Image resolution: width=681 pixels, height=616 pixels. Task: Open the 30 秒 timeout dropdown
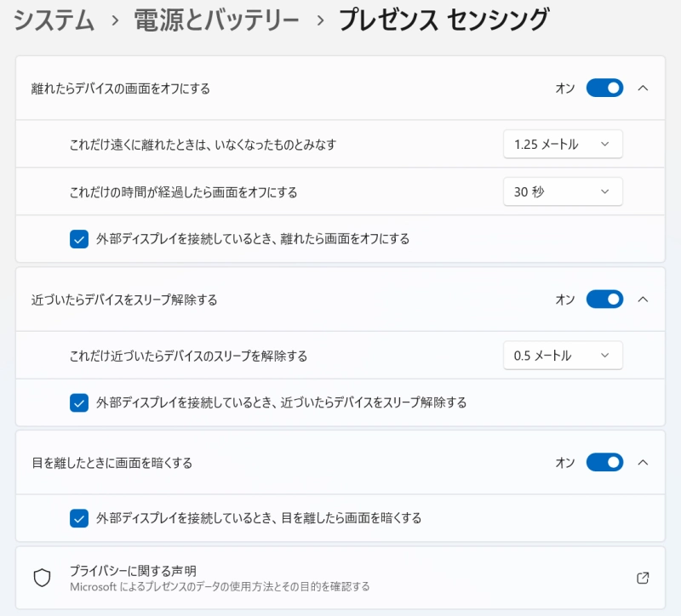coord(563,191)
